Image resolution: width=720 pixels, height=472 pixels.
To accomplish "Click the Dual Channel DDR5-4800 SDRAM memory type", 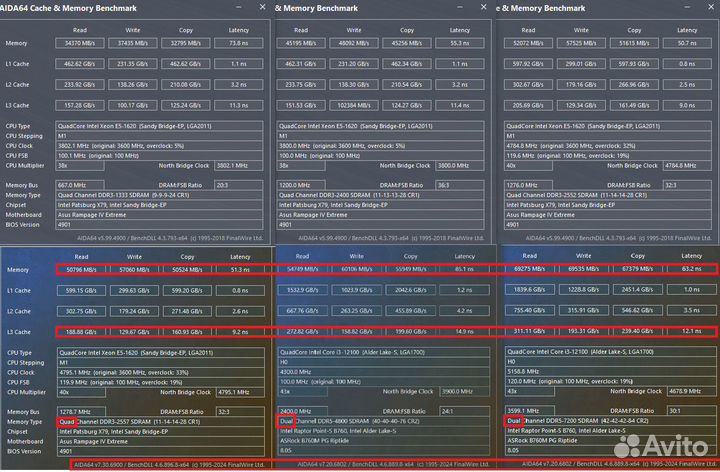I will click(x=383, y=421).
